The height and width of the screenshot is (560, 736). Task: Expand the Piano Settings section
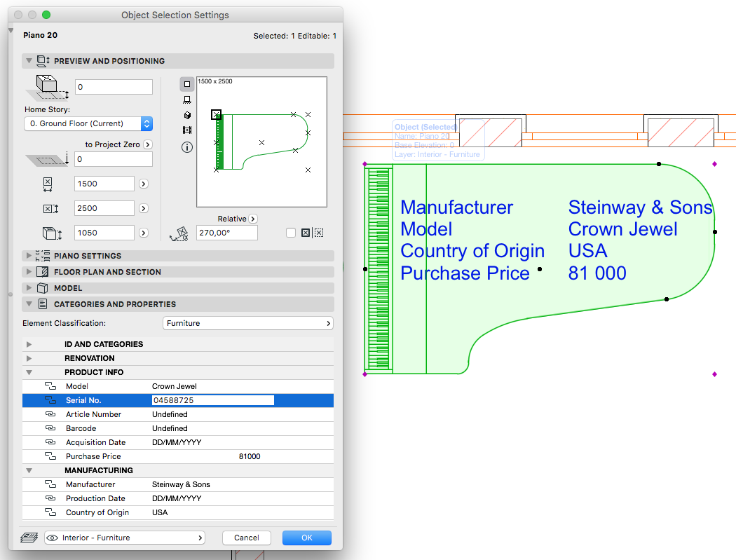pos(28,255)
